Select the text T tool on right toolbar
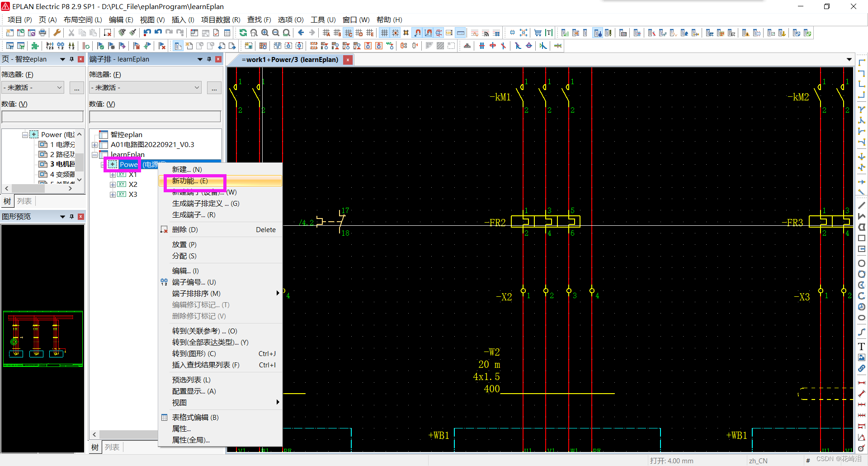The image size is (868, 466). click(862, 347)
